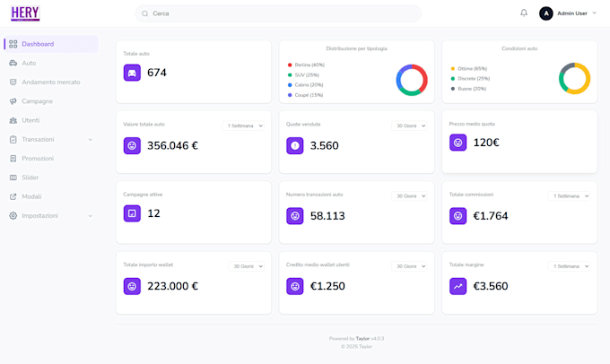Click the Numero transazioni auto icon
The height and width of the screenshot is (364, 610).
(x=295, y=216)
